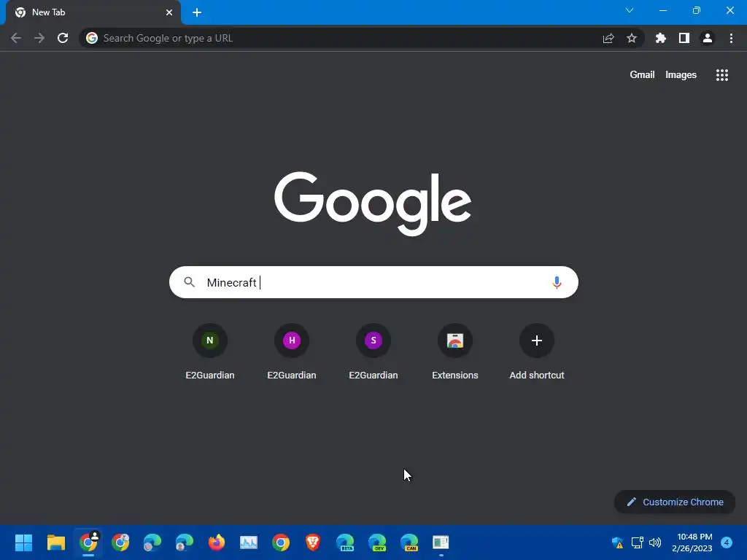Click the magnifier icon in the search box
Viewport: 747px width, 560px height.
(x=190, y=282)
